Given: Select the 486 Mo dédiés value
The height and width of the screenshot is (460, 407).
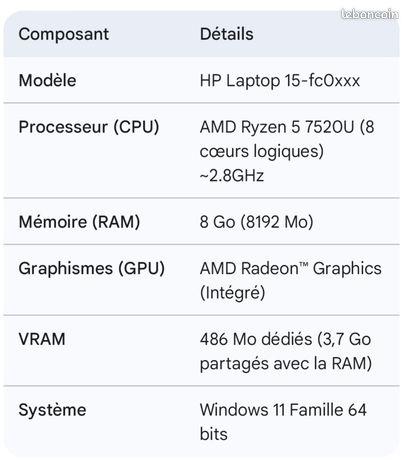Looking at the screenshot, I should (256, 339).
